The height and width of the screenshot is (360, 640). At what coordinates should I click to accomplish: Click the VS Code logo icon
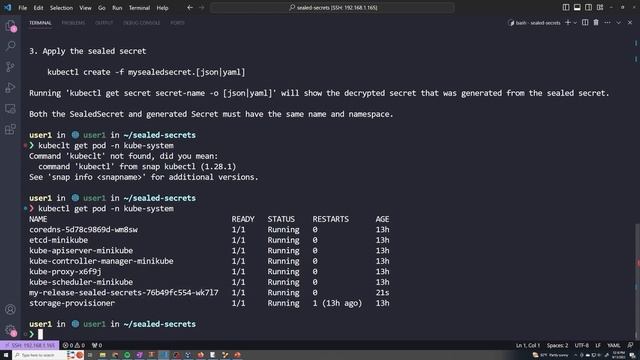[x=7, y=7]
